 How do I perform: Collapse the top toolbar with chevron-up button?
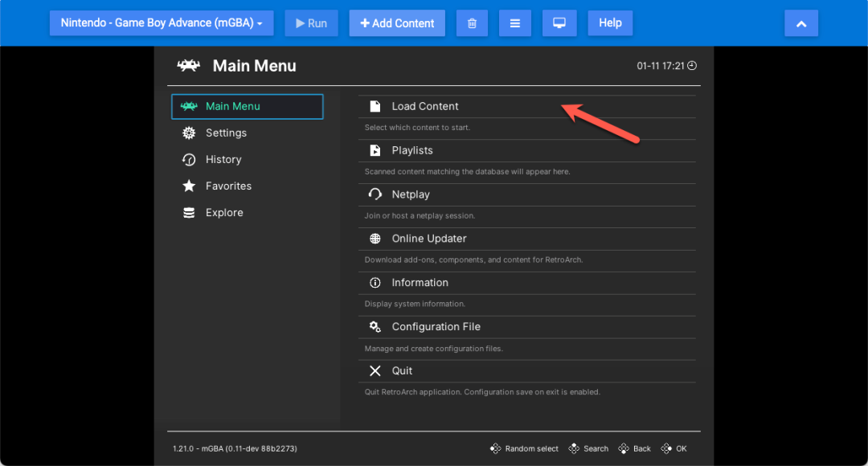click(800, 23)
